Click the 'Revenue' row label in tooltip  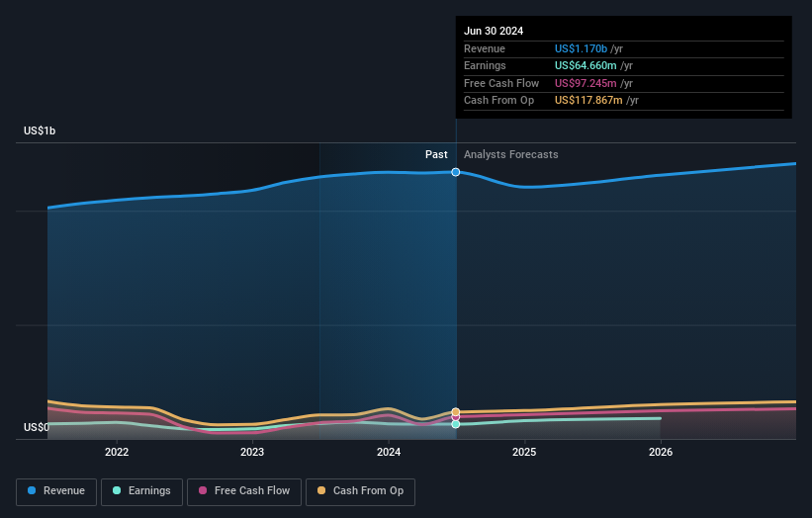coord(485,48)
